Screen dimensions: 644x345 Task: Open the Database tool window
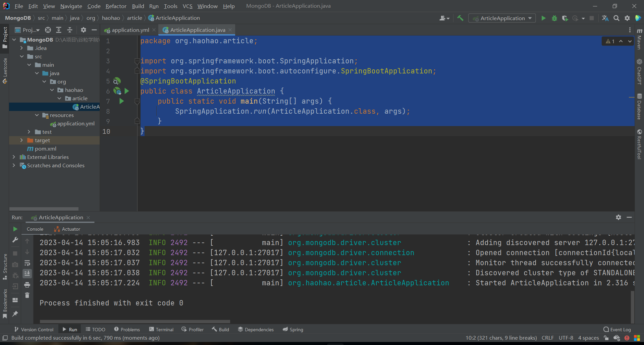point(639,106)
